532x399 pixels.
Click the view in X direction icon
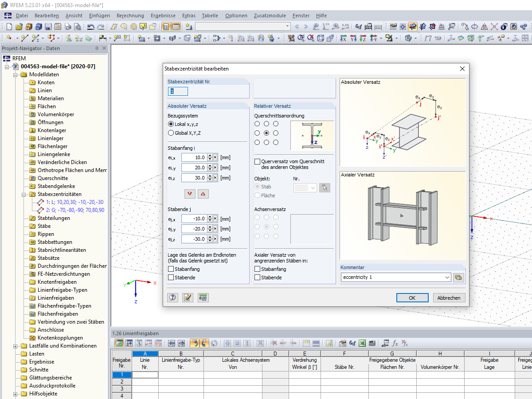point(343,38)
